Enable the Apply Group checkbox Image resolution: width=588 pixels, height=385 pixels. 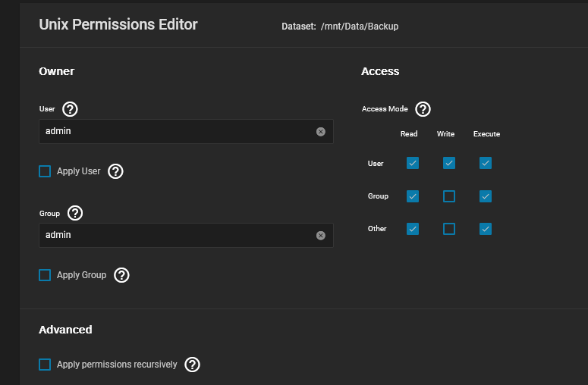[x=45, y=275]
